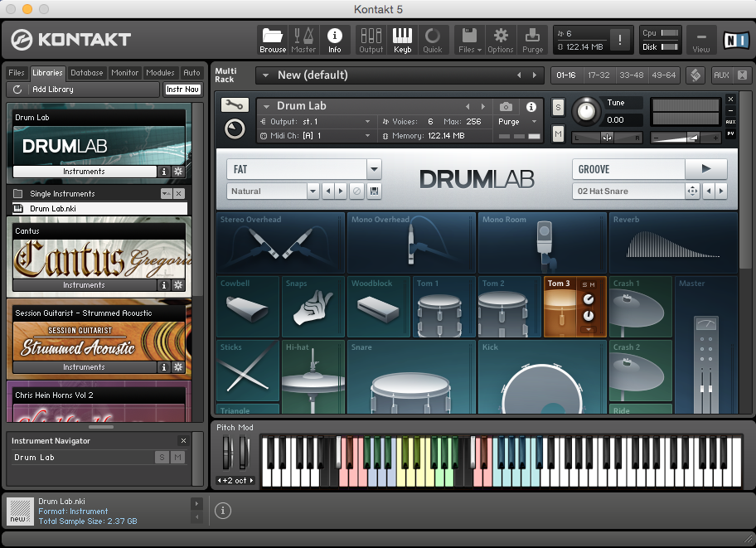Viewport: 756px width, 548px height.
Task: Open the Purge toolbar menu
Action: [x=532, y=40]
